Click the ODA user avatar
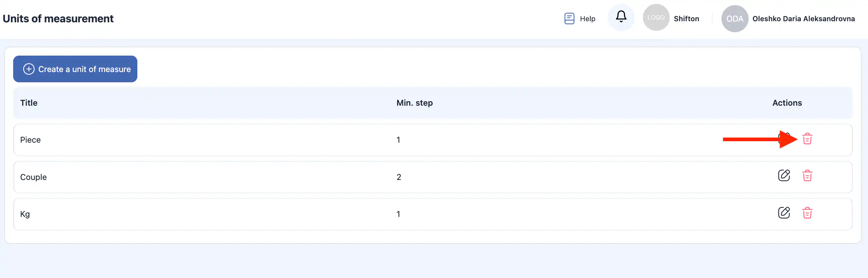Viewport: 868px width, 278px height. 734,19
